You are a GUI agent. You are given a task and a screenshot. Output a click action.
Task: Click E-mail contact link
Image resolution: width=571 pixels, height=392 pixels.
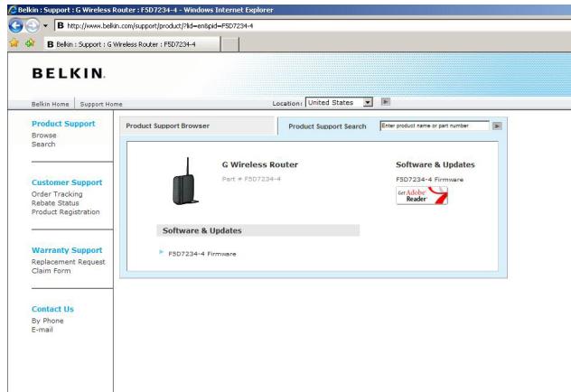[42, 330]
